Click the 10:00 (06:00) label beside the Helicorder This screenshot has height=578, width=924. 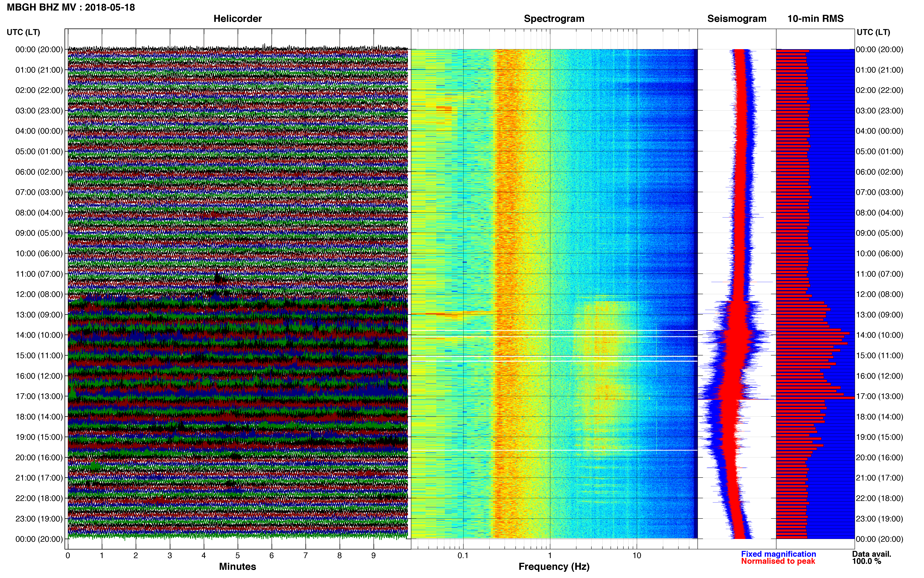tap(39, 253)
